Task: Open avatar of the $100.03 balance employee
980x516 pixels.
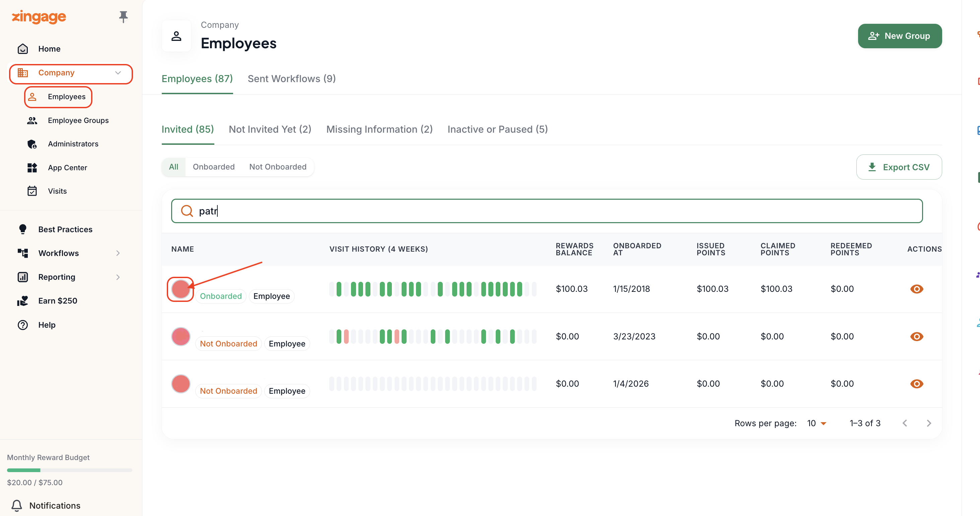Action: click(181, 289)
